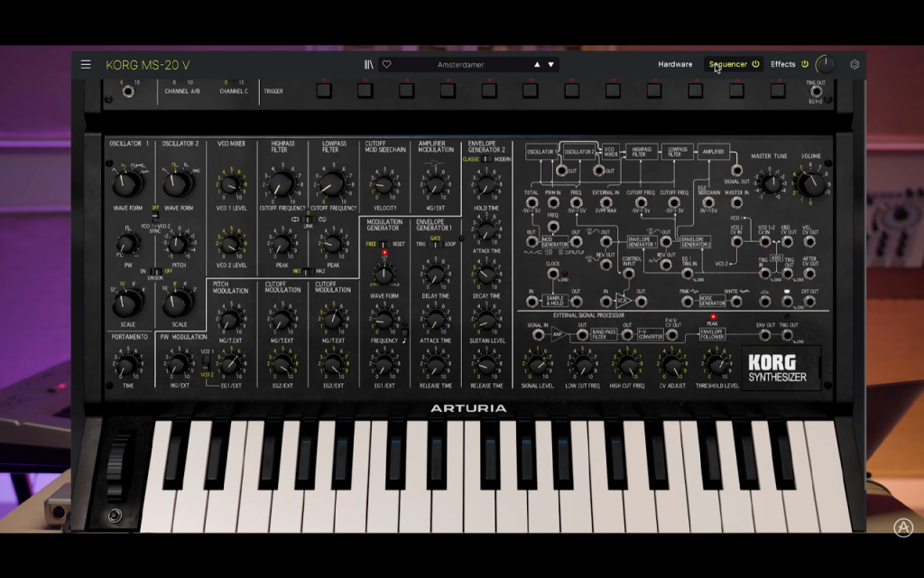The image size is (924, 578).
Task: Toggle the VCO 1/VCO 2 PW modulation switch
Action: 207,363
